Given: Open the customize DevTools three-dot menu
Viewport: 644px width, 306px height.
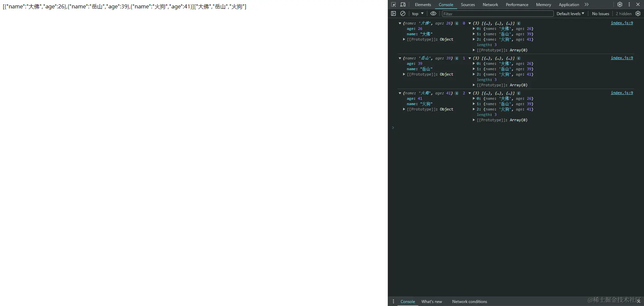Looking at the screenshot, I should [x=630, y=4].
